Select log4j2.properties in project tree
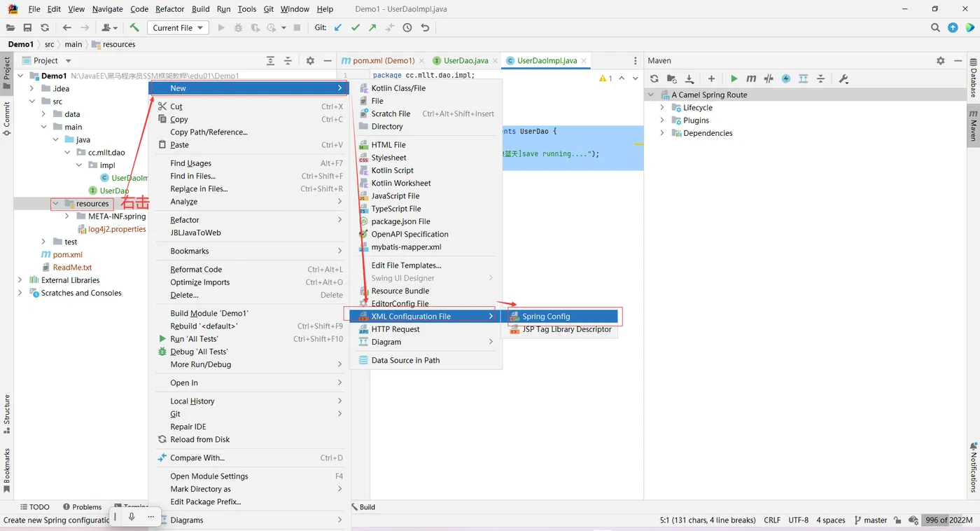 tap(117, 229)
